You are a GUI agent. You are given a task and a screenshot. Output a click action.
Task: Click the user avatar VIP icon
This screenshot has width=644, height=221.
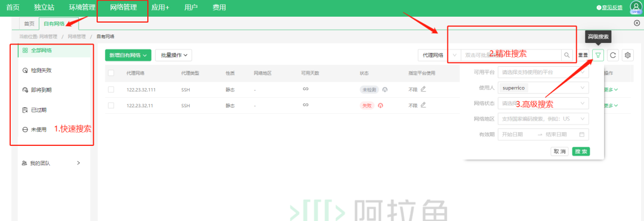636,7
